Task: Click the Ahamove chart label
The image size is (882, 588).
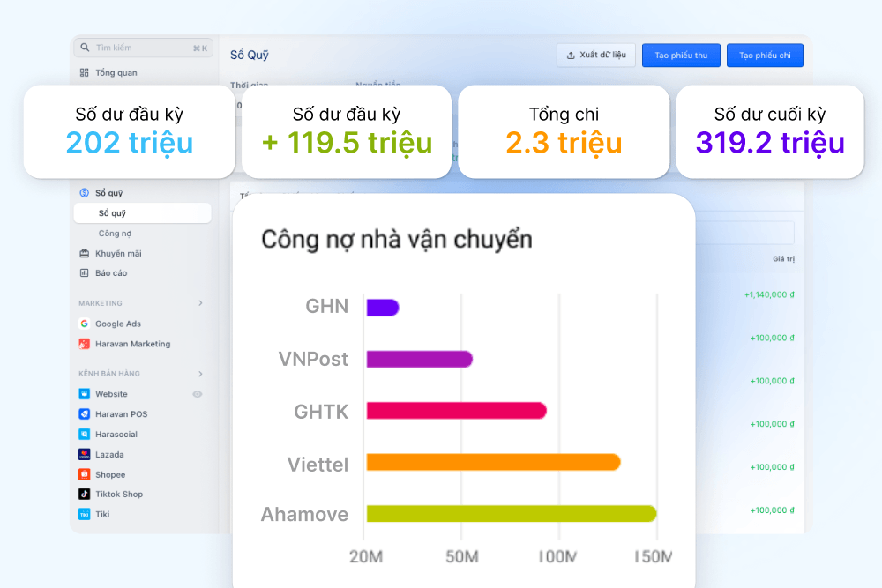Action: tap(304, 514)
